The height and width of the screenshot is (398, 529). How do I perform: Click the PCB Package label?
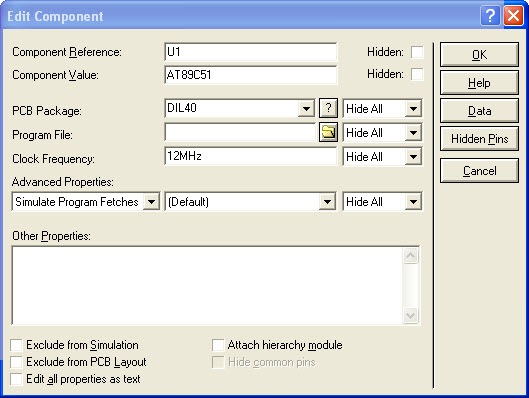[x=47, y=111]
